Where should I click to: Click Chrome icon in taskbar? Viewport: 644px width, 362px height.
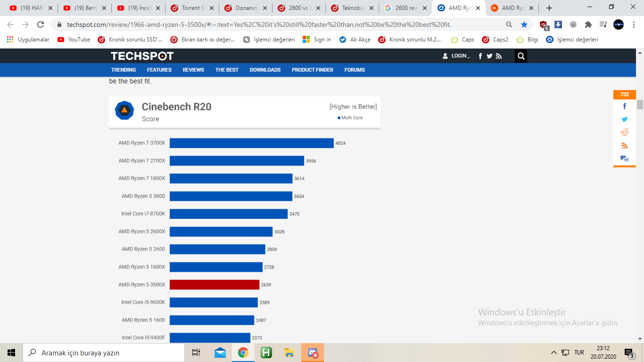(x=243, y=353)
